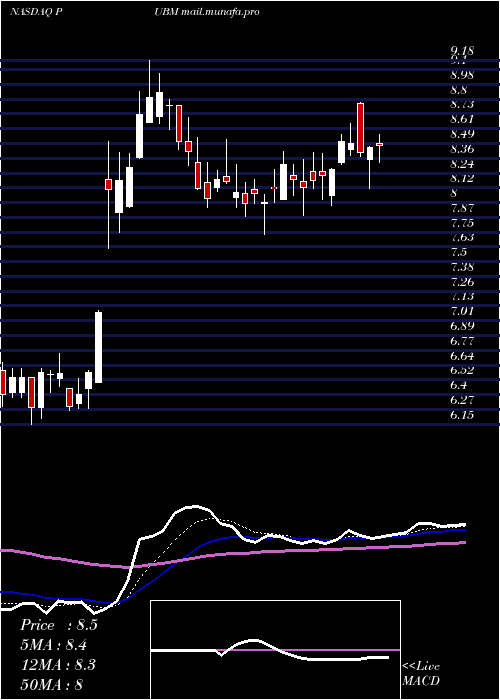Click the 8.73 price axis label

click(462, 104)
